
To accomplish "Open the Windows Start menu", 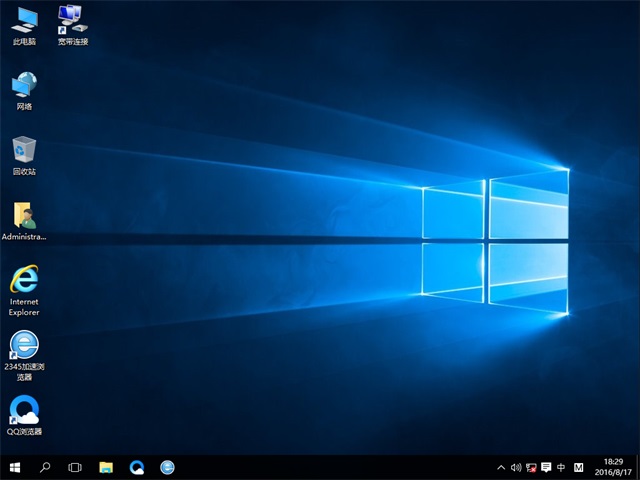I will point(15,467).
